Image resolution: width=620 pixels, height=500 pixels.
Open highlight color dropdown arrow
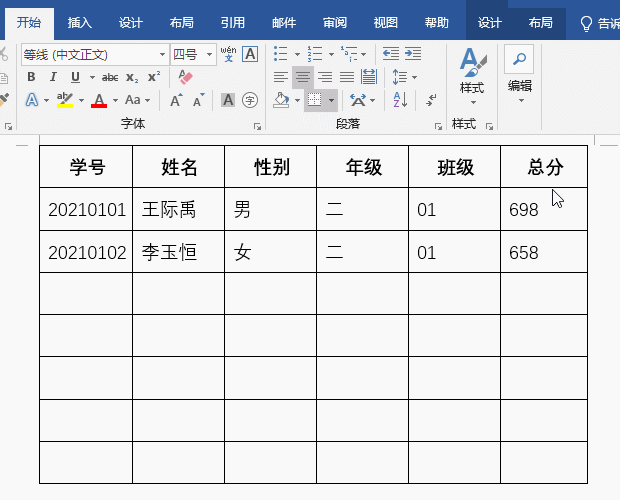pyautogui.click(x=81, y=101)
